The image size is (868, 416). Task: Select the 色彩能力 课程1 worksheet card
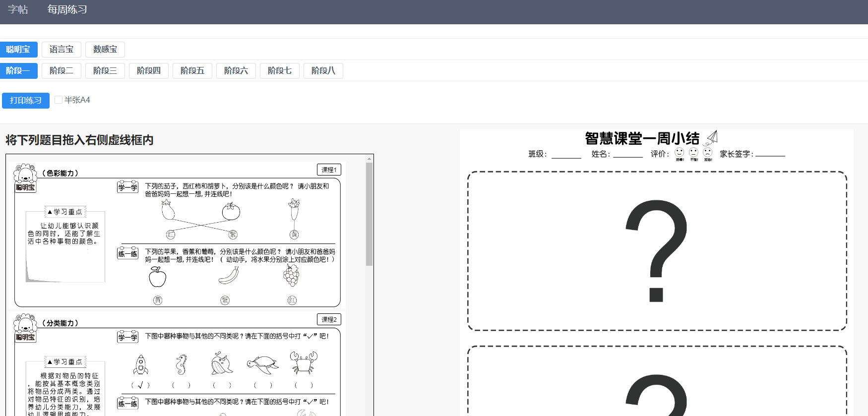point(177,235)
